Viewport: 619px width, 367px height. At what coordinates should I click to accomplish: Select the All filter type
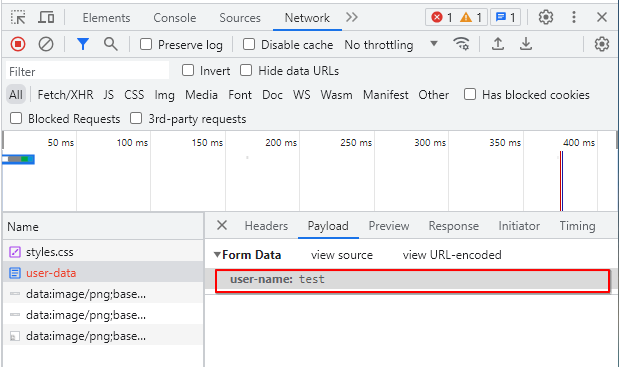pyautogui.click(x=16, y=95)
